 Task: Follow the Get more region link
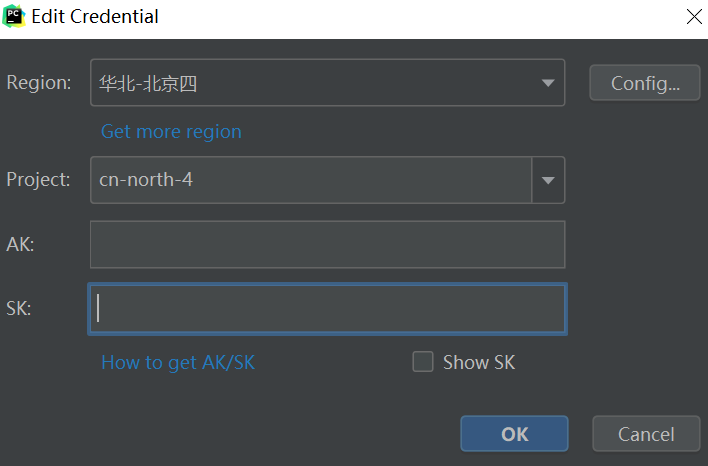171,132
